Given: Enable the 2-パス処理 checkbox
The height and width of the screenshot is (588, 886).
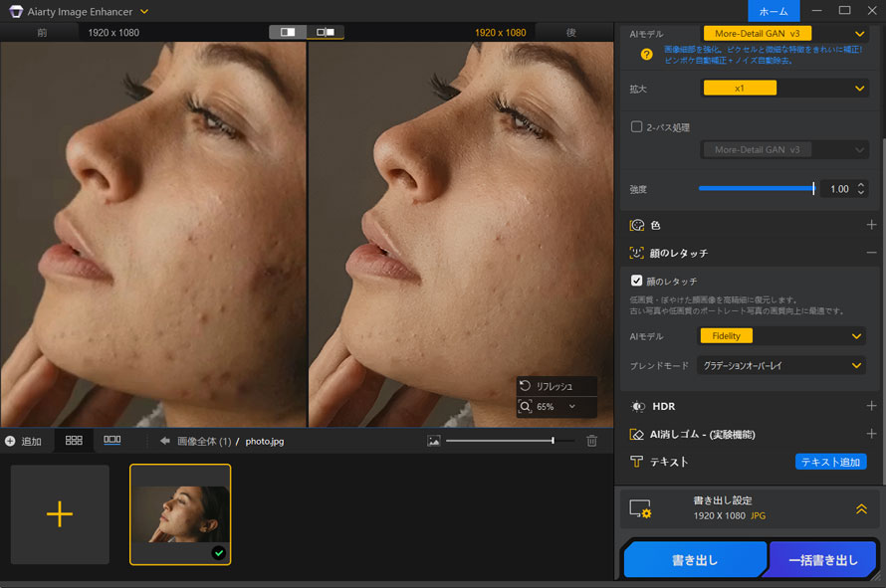Looking at the screenshot, I should [638, 126].
